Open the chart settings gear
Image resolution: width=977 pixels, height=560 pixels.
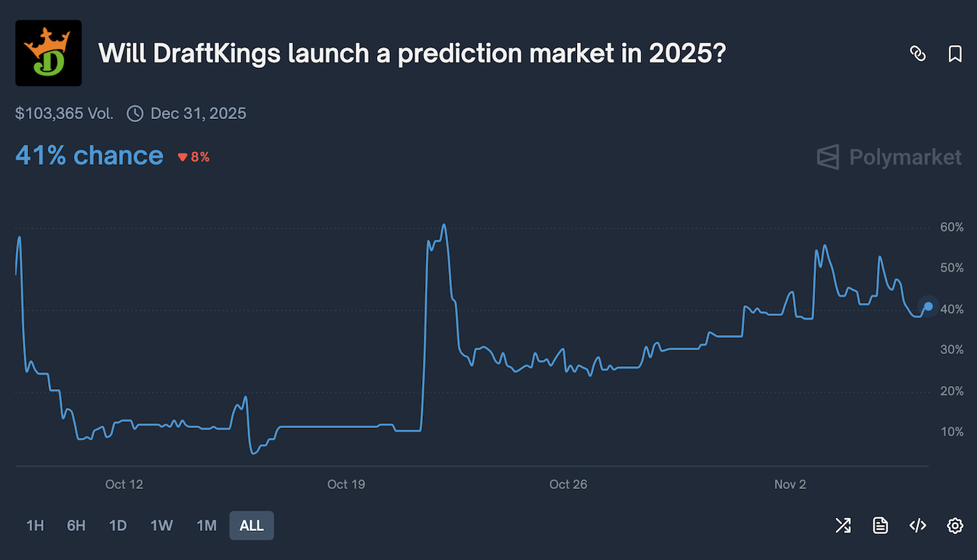955,526
